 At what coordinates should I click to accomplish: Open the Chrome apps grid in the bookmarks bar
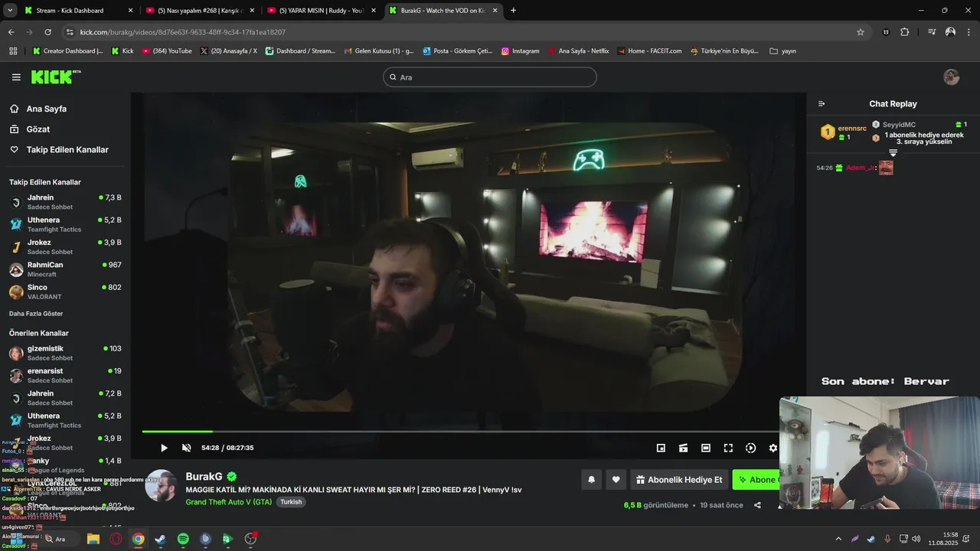coord(13,51)
